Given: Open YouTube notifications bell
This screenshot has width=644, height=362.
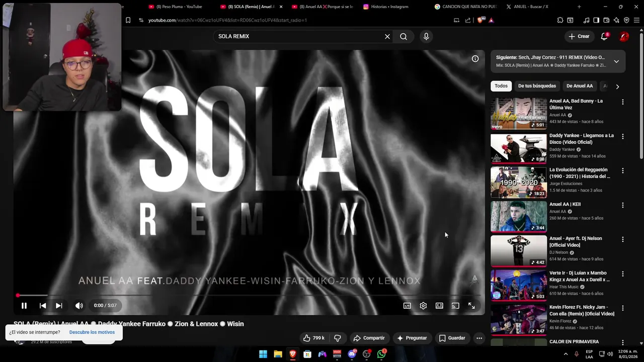Looking at the screenshot, I should 605,36.
